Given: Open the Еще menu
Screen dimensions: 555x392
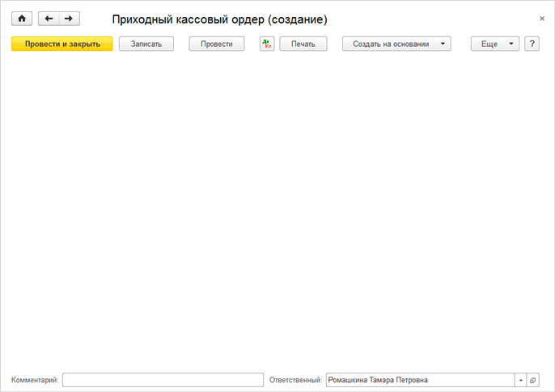Looking at the screenshot, I should [495, 44].
